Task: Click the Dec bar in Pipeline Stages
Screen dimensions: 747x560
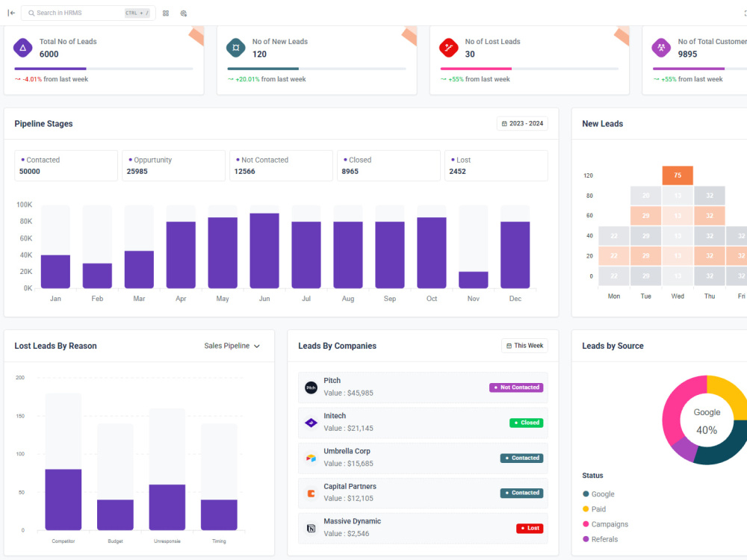Action: (515, 255)
